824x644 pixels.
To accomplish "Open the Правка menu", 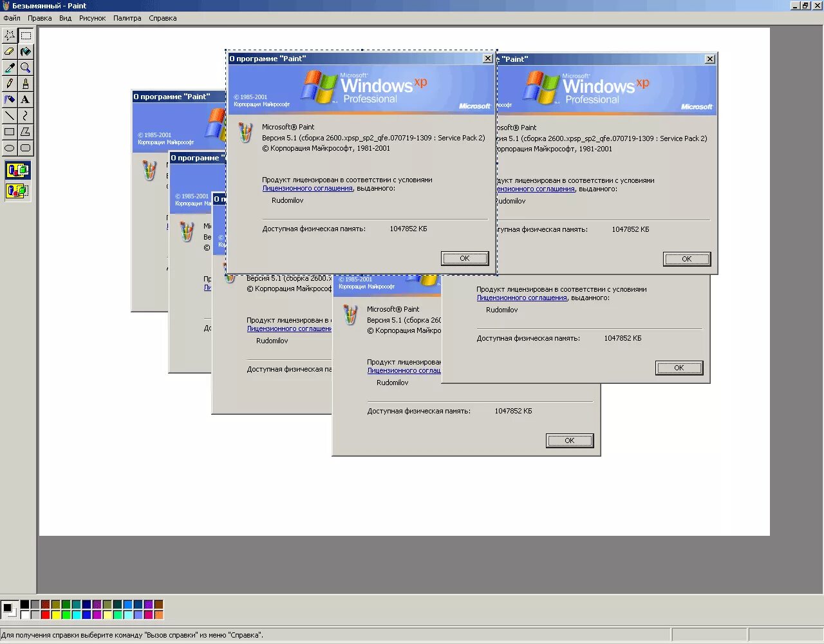I will (x=40, y=18).
